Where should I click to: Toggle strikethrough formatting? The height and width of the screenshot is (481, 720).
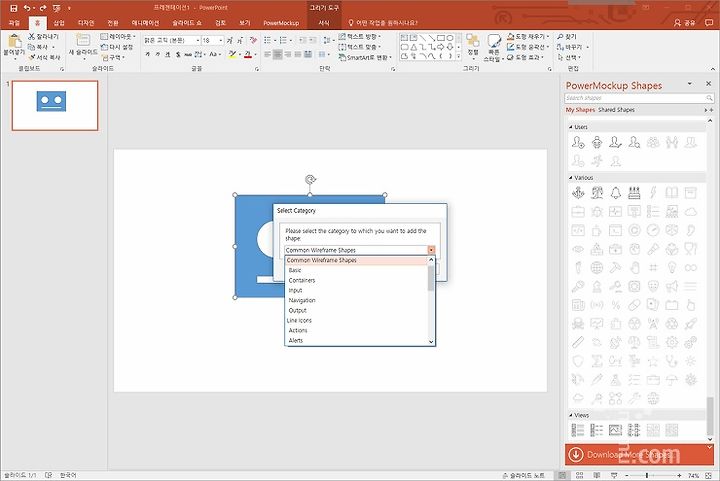pos(188,55)
